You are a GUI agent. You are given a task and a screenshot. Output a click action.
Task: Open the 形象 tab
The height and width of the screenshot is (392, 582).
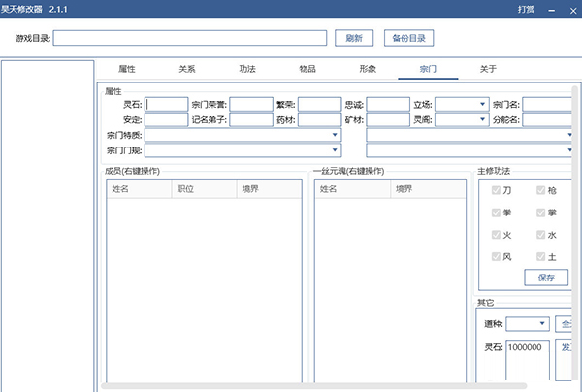tap(368, 69)
